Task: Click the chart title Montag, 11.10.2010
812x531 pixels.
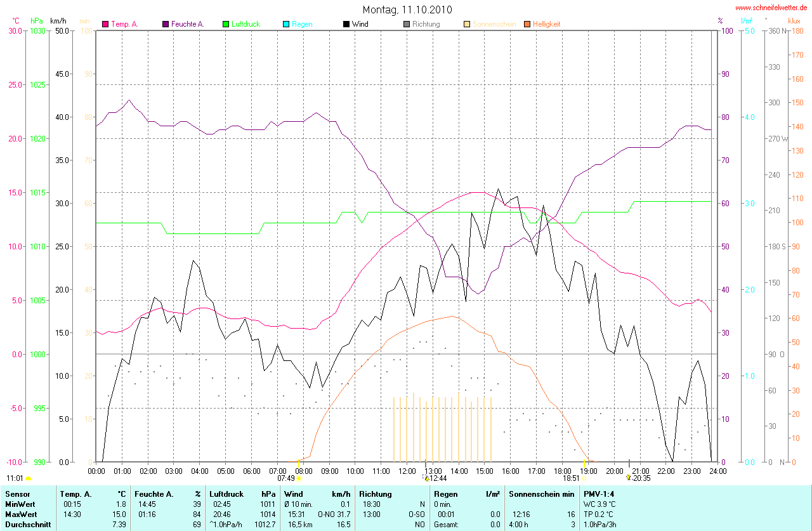Action: coord(407,10)
